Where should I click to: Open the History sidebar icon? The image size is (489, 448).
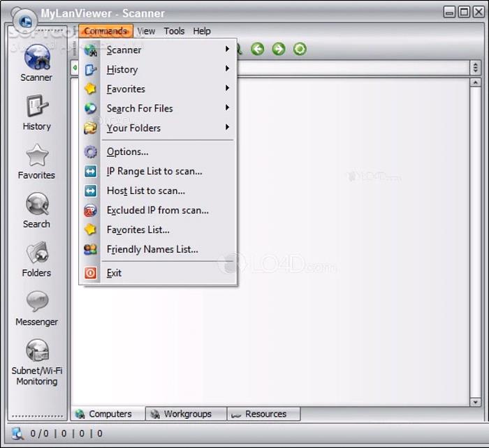pyautogui.click(x=37, y=106)
